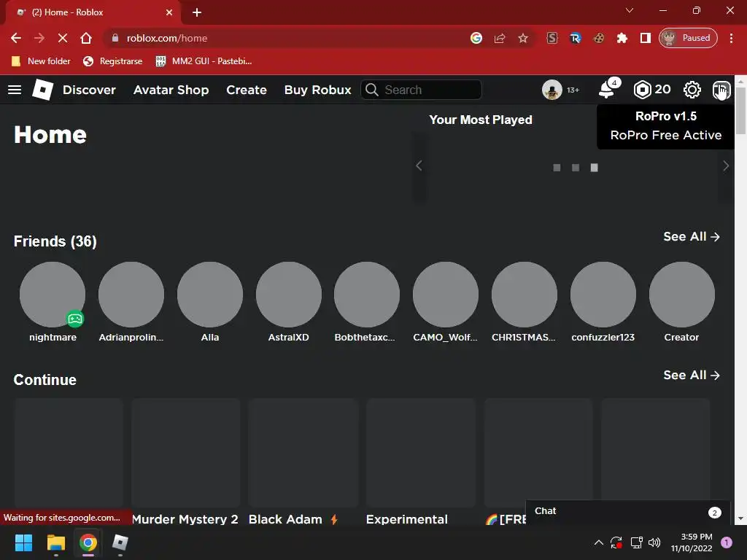Open the Registrarse bookmark
This screenshot has width=747, height=560.
click(x=113, y=61)
